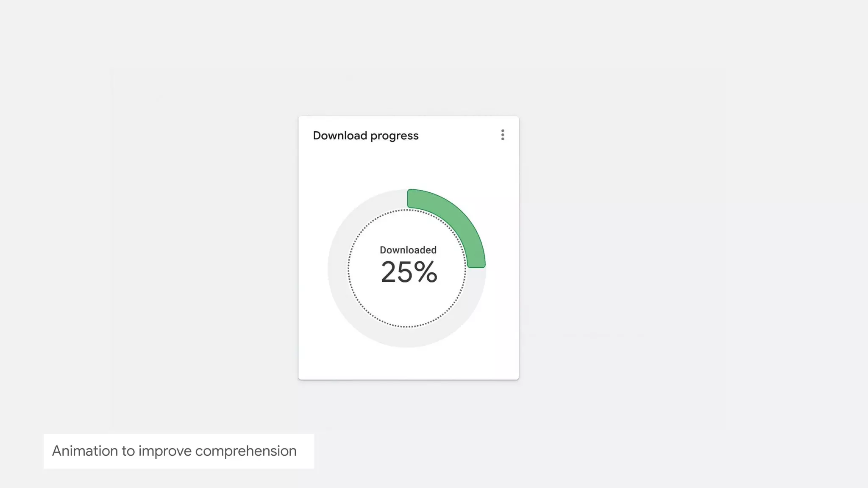
Task: Click the dotted inner circle outline at bottom
Action: pyautogui.click(x=407, y=327)
